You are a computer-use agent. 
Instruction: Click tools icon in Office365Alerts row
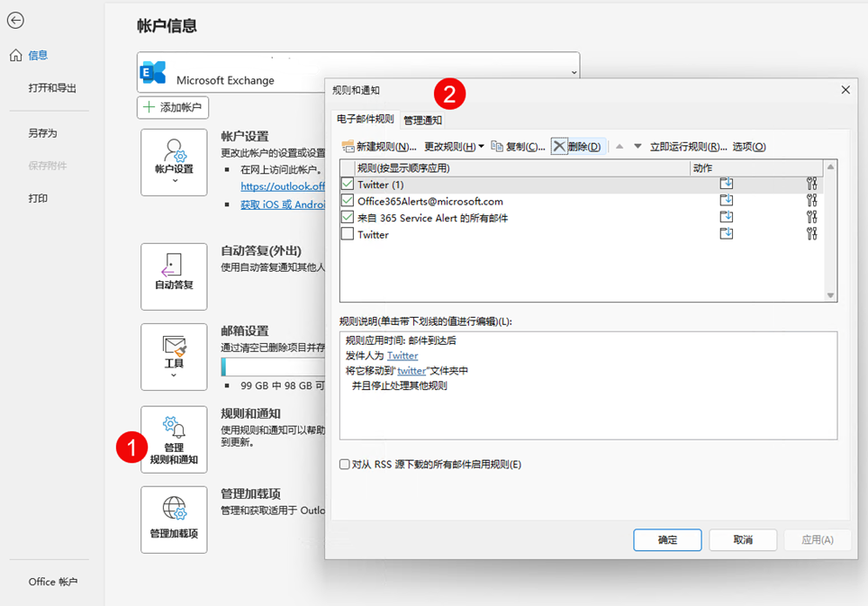click(811, 200)
